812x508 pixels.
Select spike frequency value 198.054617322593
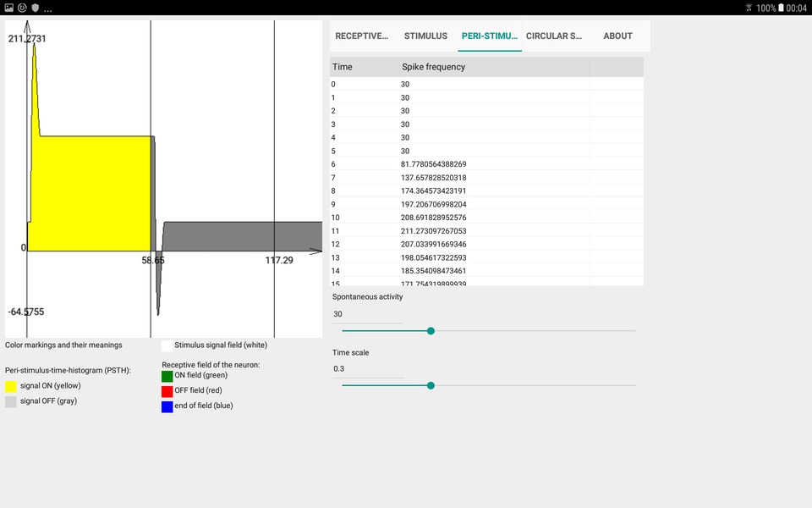coord(433,257)
